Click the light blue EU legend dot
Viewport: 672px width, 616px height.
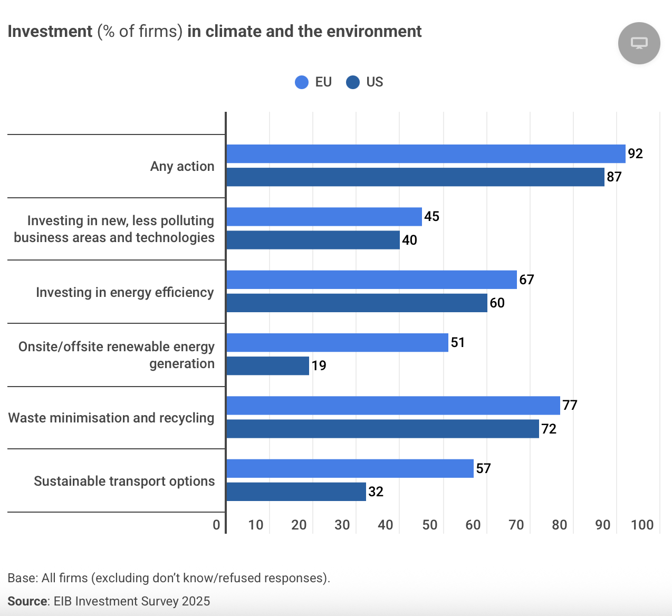tap(302, 82)
